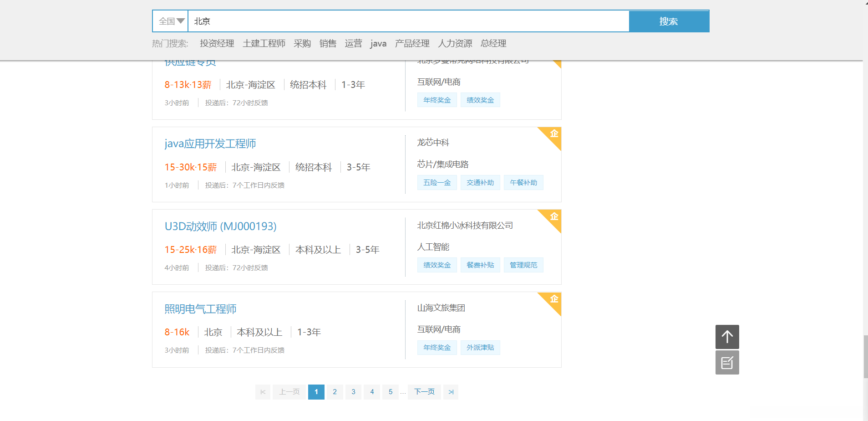This screenshot has height=421, width=868.
Task: Open the U3D动效师 (MJ000193) job posting
Action: (x=221, y=226)
